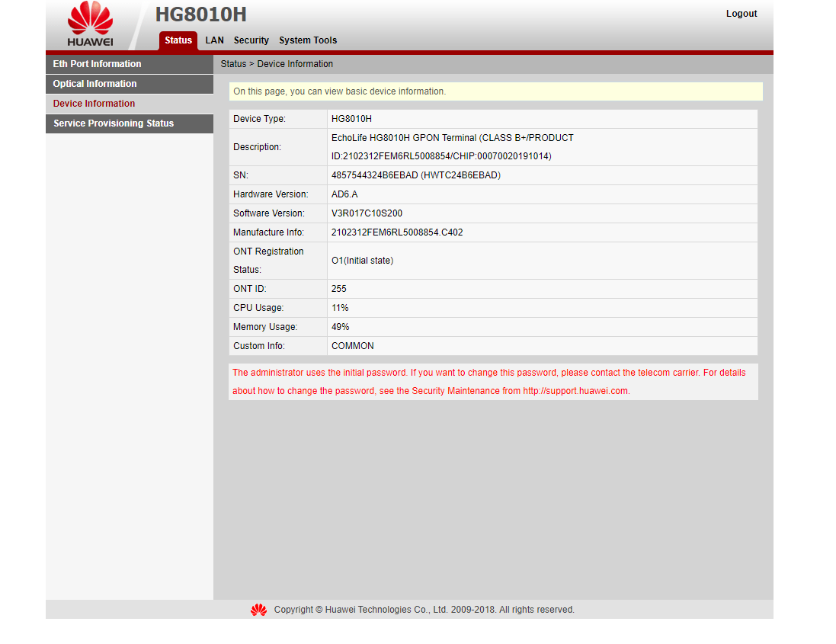Open the System Tools tab
Viewport: 836px width, 644px height.
(308, 40)
